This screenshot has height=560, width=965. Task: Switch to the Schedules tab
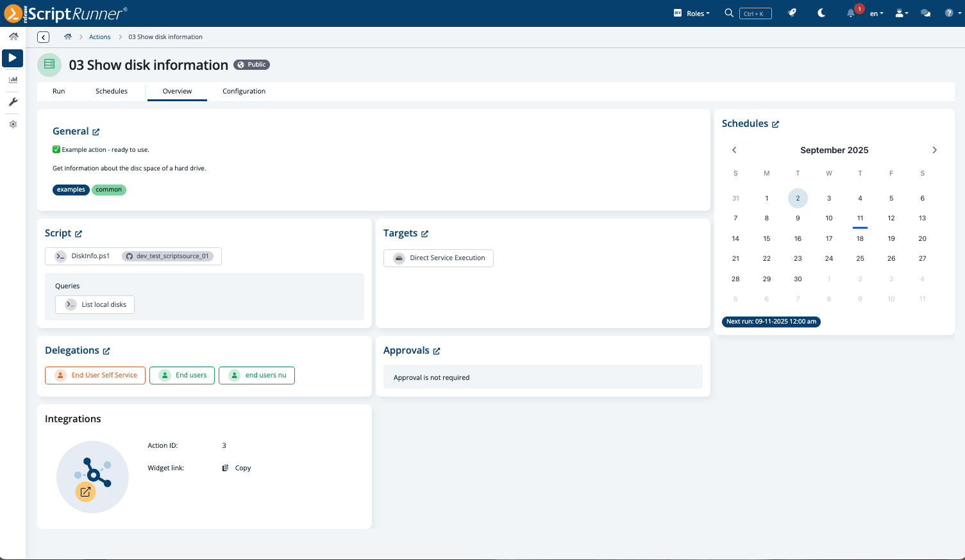click(x=112, y=91)
